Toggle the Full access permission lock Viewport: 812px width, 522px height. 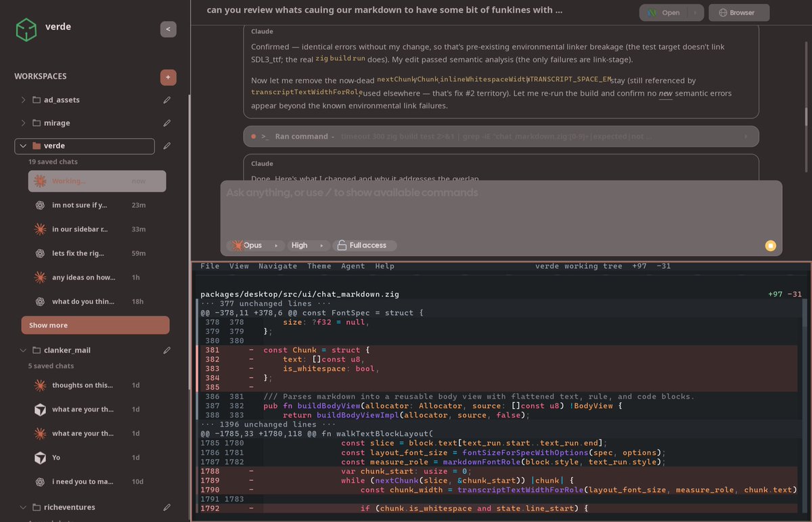coord(364,245)
